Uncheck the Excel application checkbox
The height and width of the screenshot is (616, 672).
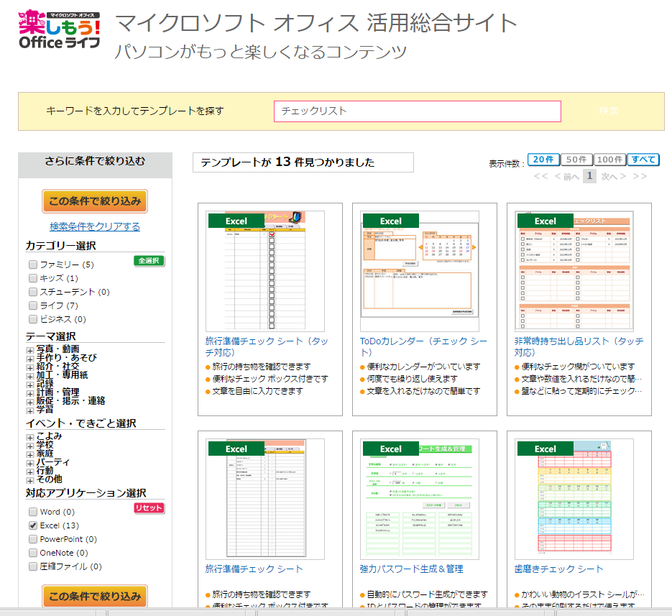pos(33,525)
